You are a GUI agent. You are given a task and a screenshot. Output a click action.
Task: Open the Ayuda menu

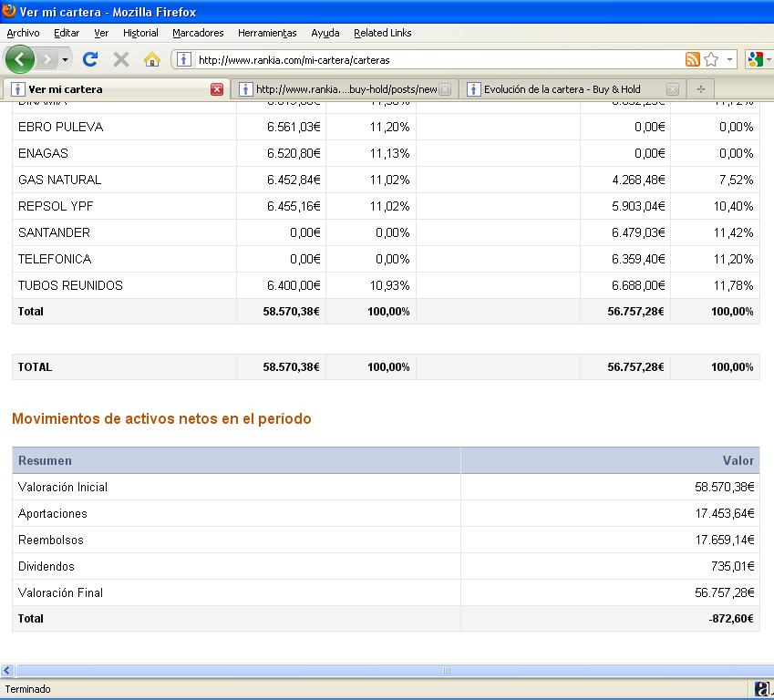[x=325, y=33]
